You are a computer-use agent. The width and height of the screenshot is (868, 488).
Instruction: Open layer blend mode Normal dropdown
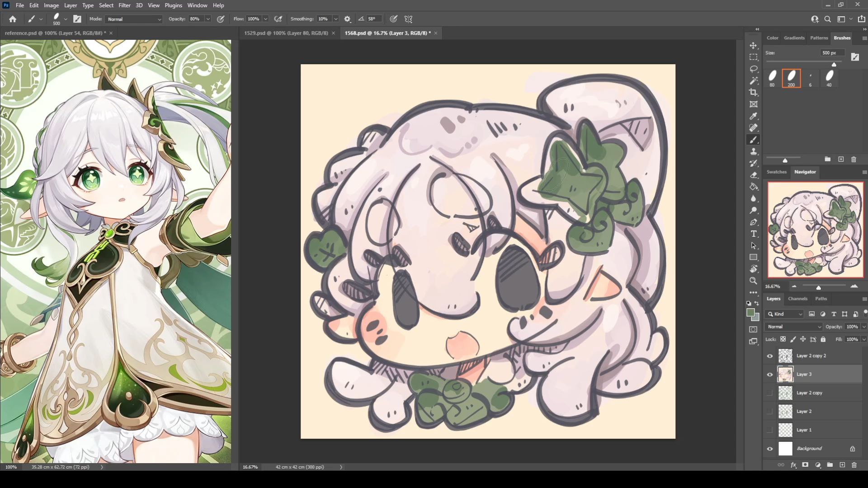point(794,327)
